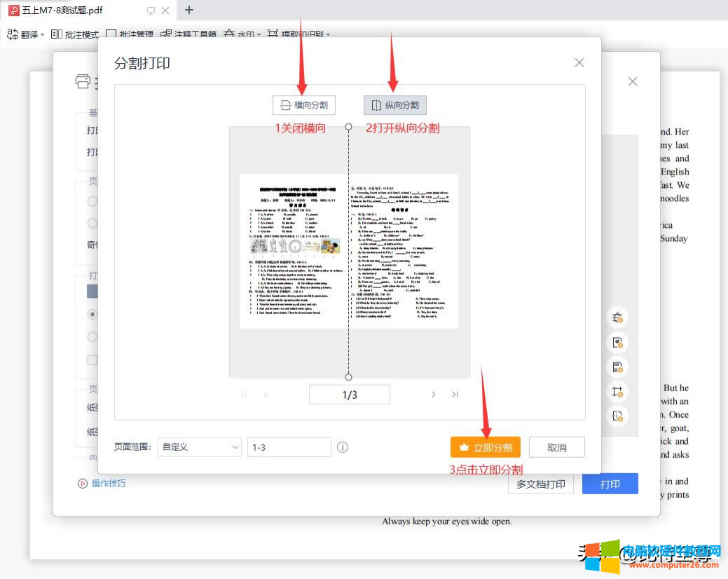Click the watermark icon in right sidebar

617,318
